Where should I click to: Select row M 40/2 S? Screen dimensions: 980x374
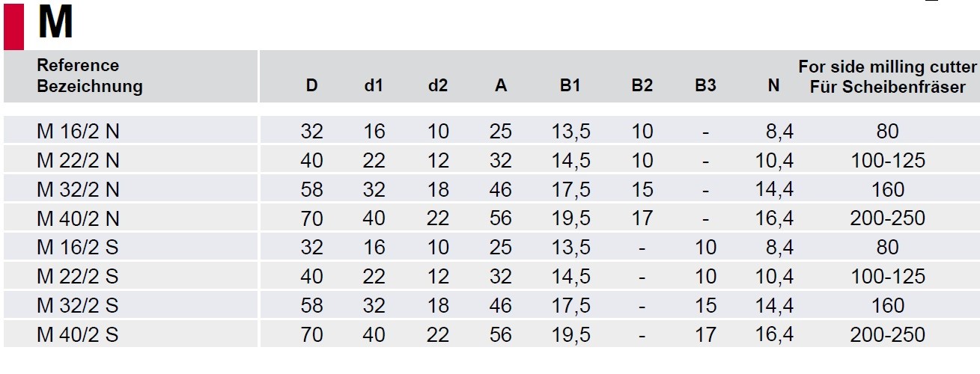pyautogui.click(x=491, y=334)
